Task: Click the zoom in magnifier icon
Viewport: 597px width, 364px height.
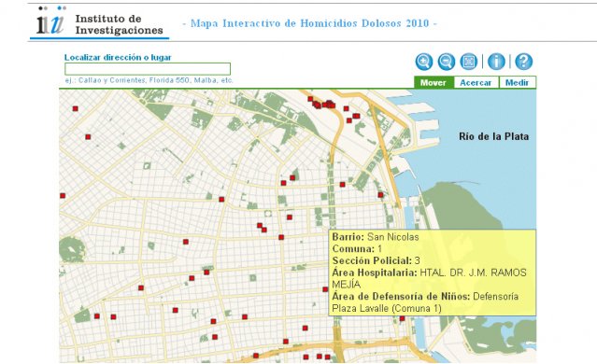Action: (x=424, y=62)
